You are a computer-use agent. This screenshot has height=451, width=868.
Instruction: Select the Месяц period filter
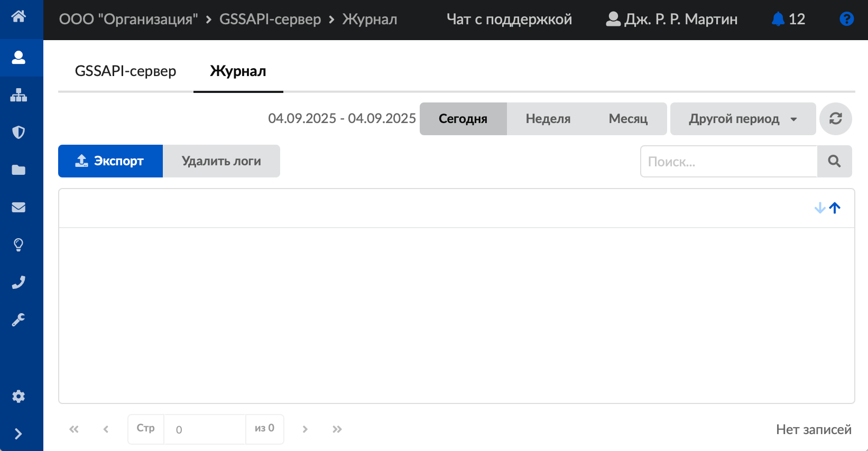click(628, 119)
